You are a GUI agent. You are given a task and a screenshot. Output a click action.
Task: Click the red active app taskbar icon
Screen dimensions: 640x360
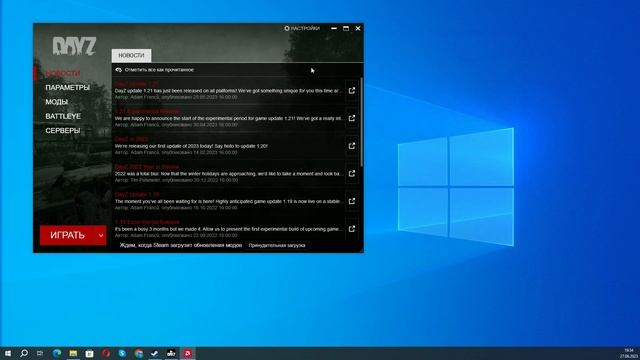pyautogui.click(x=188, y=353)
